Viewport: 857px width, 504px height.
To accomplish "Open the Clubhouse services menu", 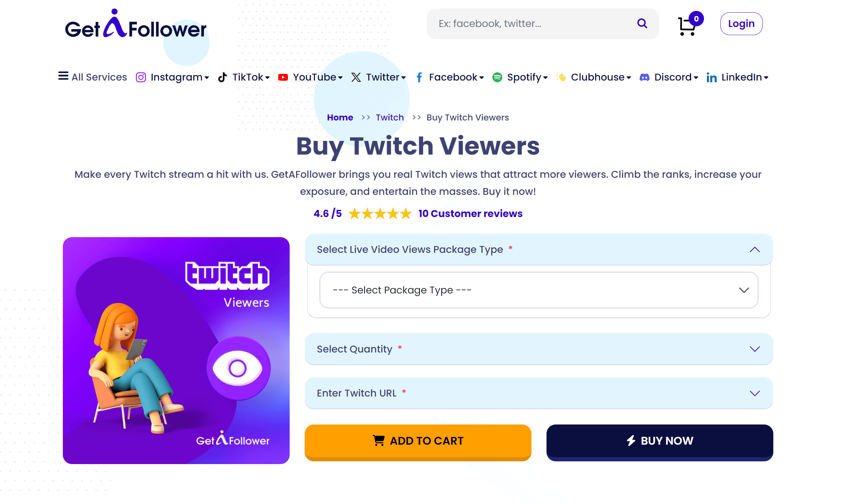I will coord(594,77).
